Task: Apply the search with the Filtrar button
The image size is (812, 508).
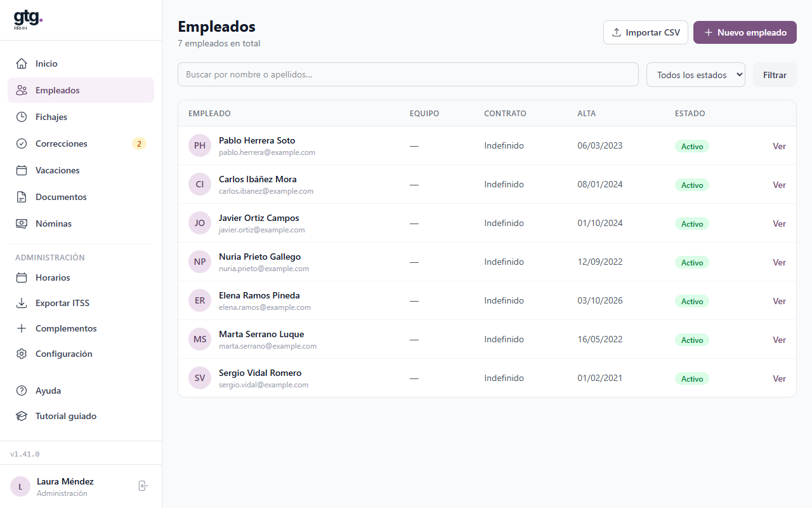Action: tap(775, 74)
